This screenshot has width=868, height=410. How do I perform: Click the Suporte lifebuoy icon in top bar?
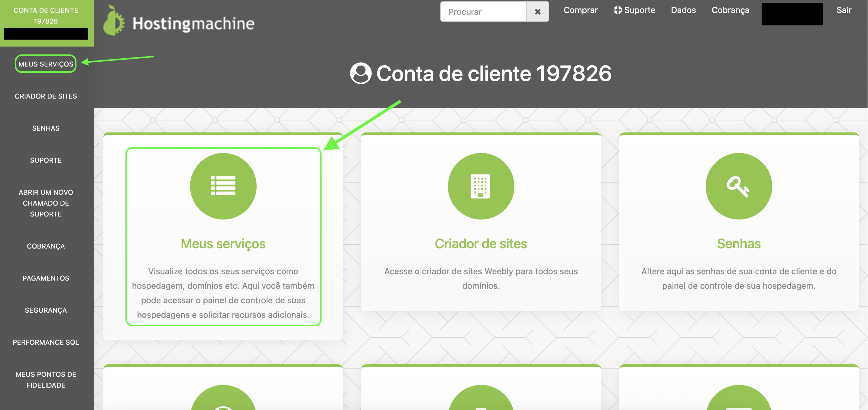click(x=617, y=10)
